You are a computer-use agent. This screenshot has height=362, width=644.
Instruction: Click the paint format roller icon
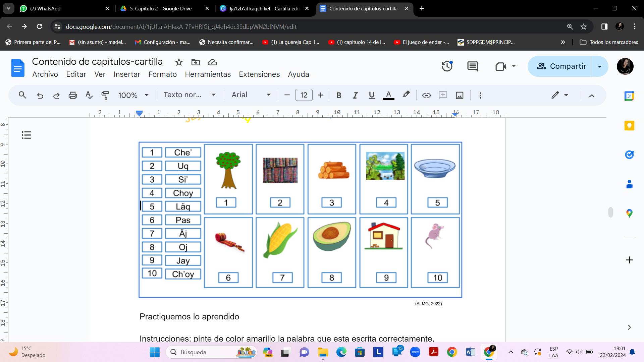point(105,95)
